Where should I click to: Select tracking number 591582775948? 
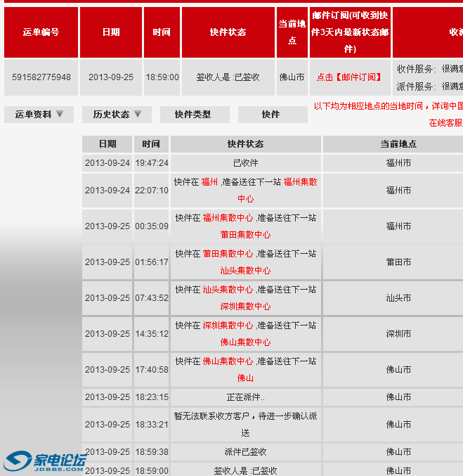point(41,77)
